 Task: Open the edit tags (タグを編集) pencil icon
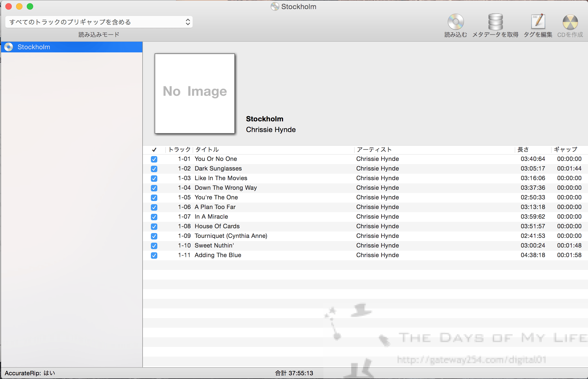point(538,21)
